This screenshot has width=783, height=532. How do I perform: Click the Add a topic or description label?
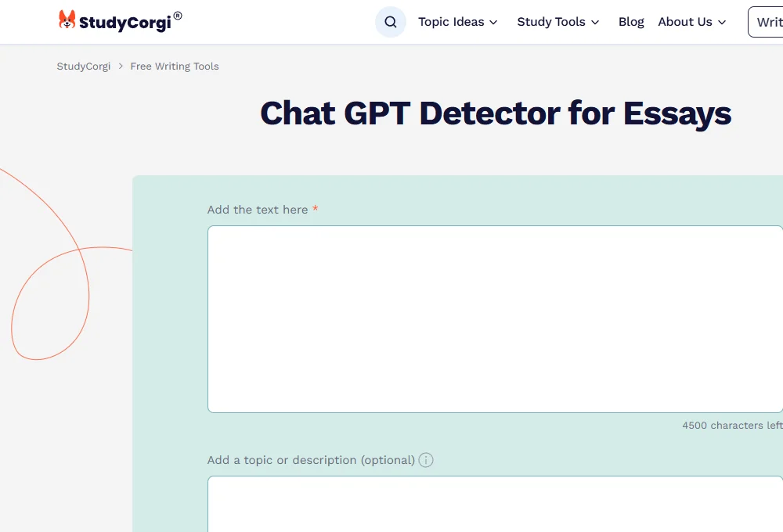point(311,460)
